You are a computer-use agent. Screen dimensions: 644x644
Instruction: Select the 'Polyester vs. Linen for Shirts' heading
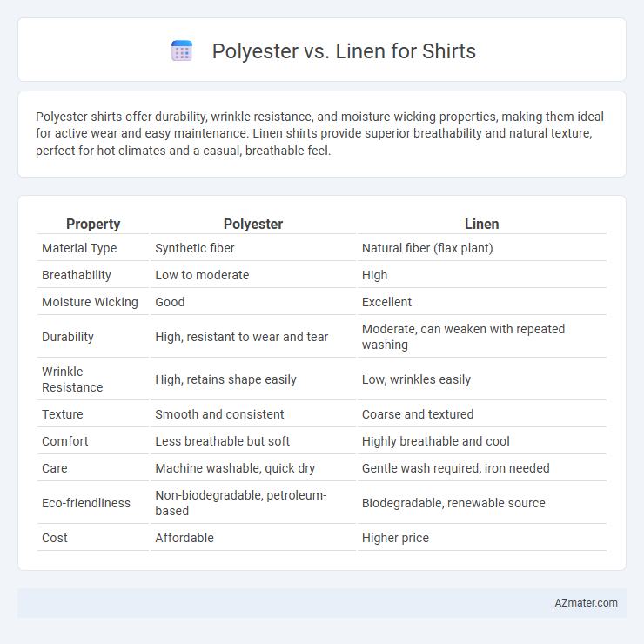point(344,51)
